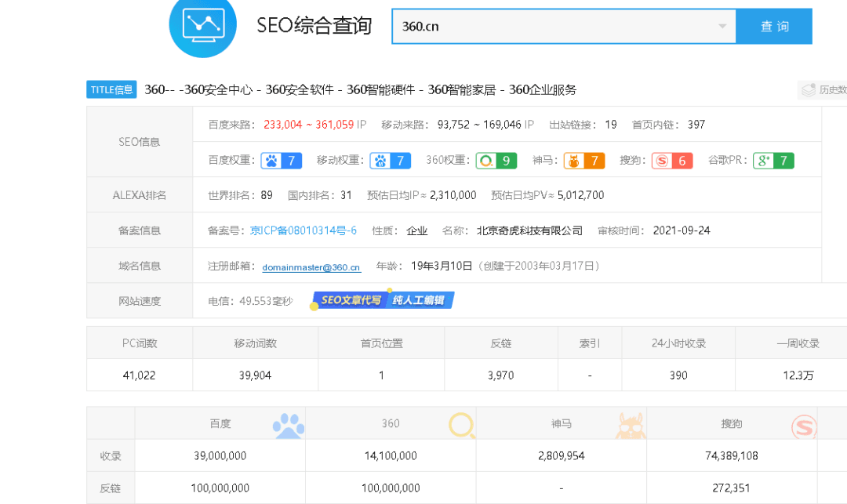Click the 世界排名 value 89
The width and height of the screenshot is (847, 504).
click(x=267, y=195)
